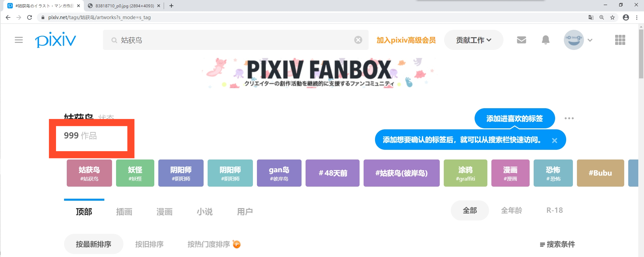Choose the 全部 age filter

click(470, 210)
